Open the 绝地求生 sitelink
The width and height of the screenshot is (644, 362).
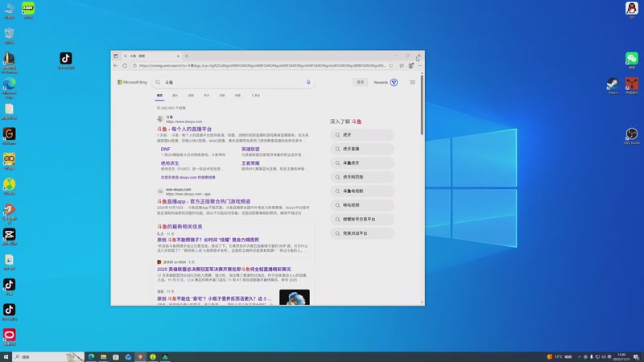tap(170, 163)
